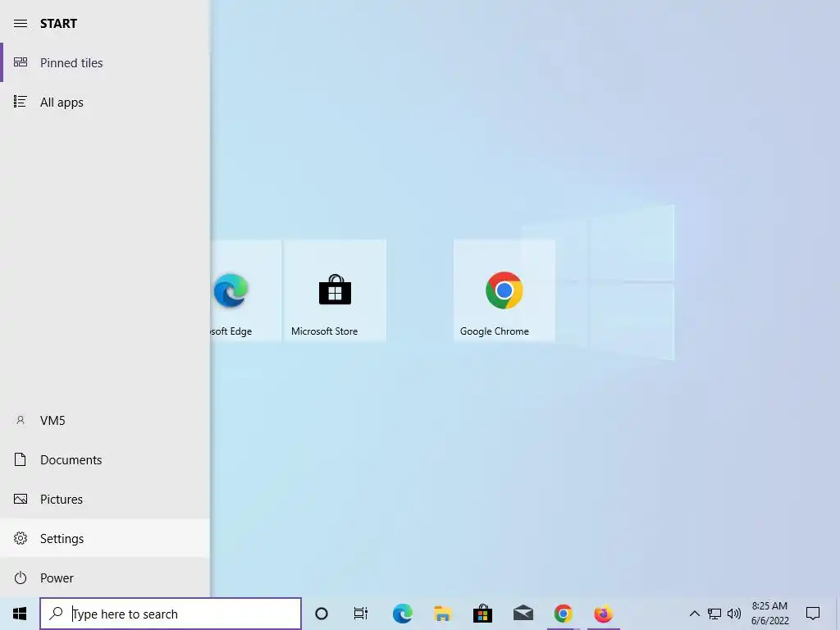This screenshot has height=630, width=840.
Task: Open Pictures from Start sidebar
Action: pos(105,500)
